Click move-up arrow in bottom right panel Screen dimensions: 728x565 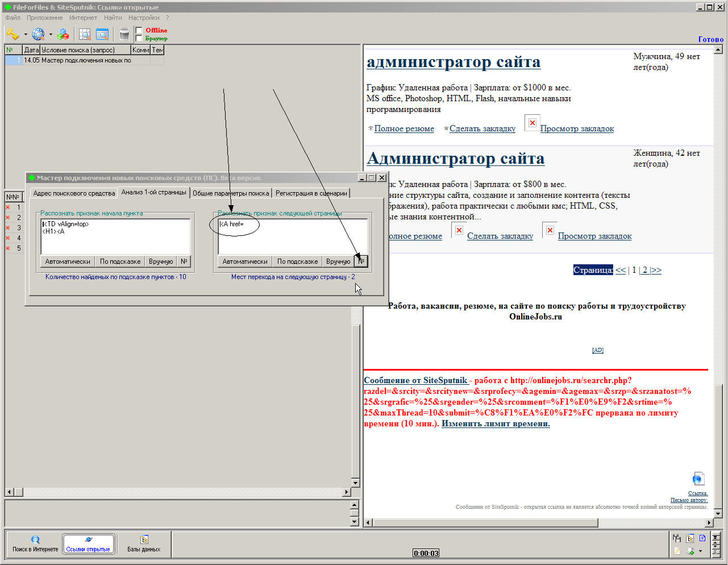[x=716, y=543]
